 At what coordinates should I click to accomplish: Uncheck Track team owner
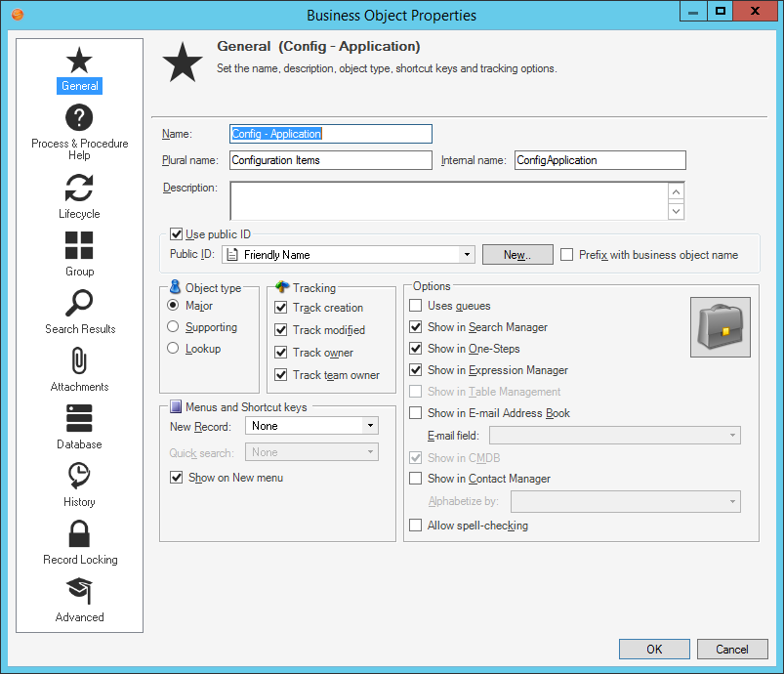(x=281, y=375)
